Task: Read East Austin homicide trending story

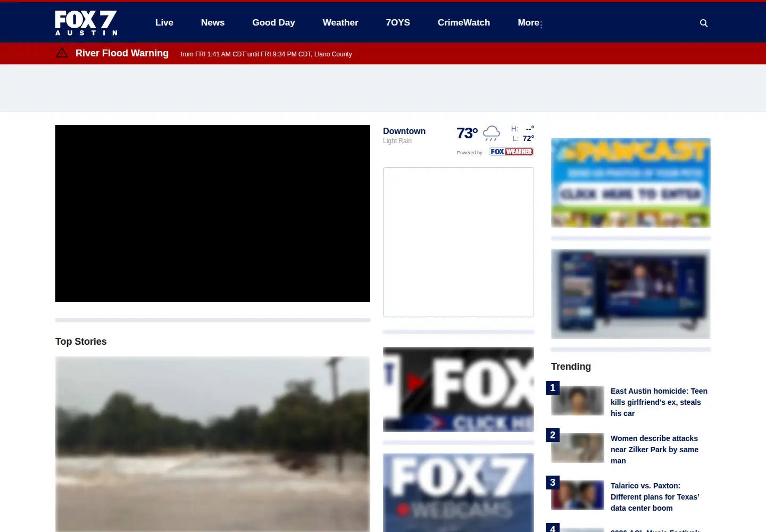Action: point(659,402)
